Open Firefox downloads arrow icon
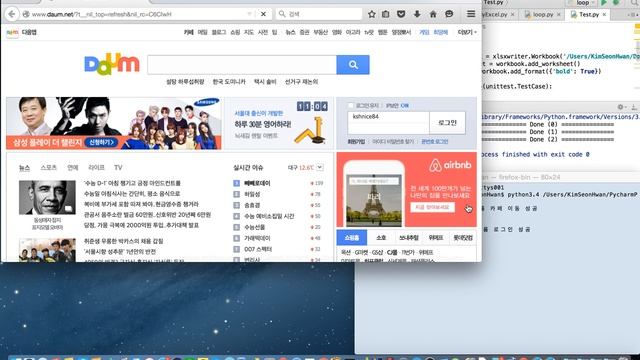This screenshot has width=640, height=360. (417, 14)
